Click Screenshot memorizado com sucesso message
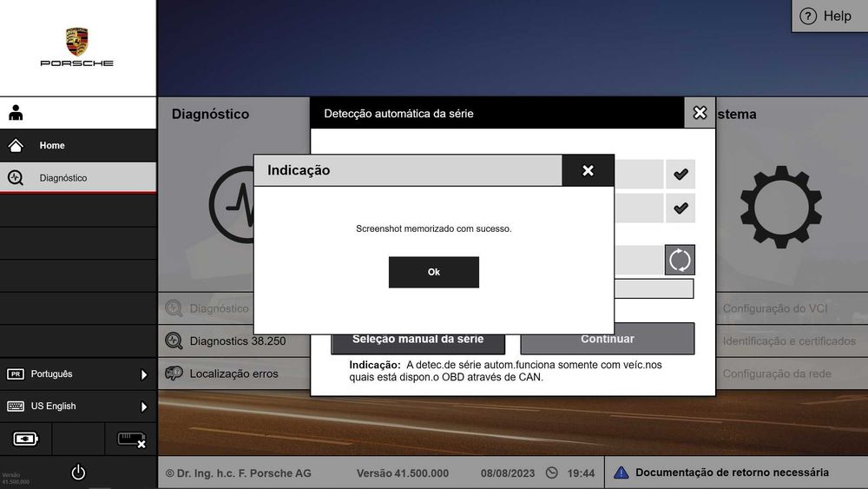 pyautogui.click(x=433, y=228)
